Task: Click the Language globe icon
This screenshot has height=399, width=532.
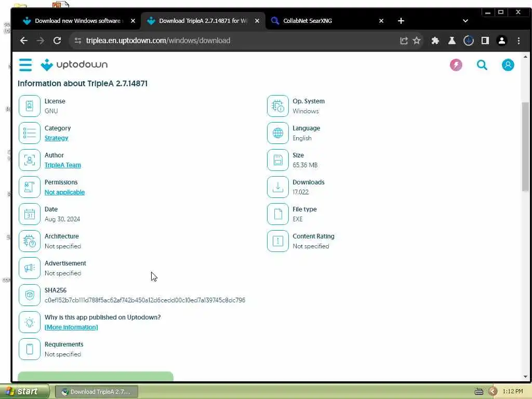Action: click(x=278, y=133)
